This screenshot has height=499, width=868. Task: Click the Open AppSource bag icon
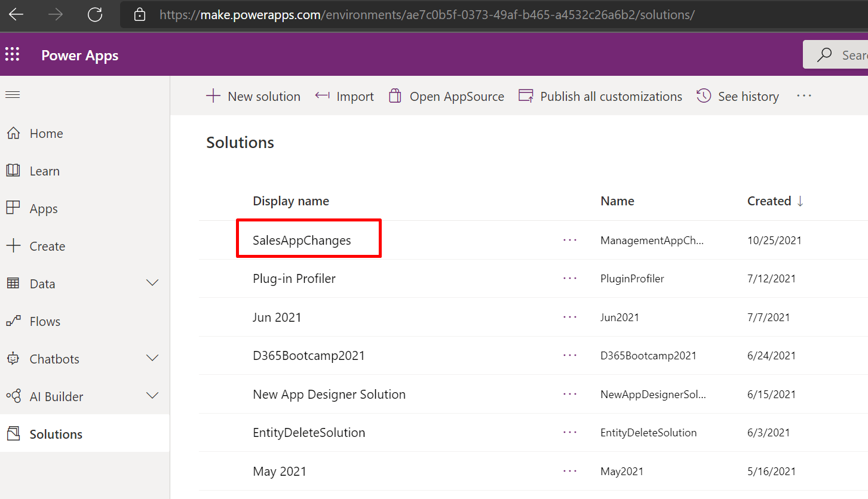395,96
